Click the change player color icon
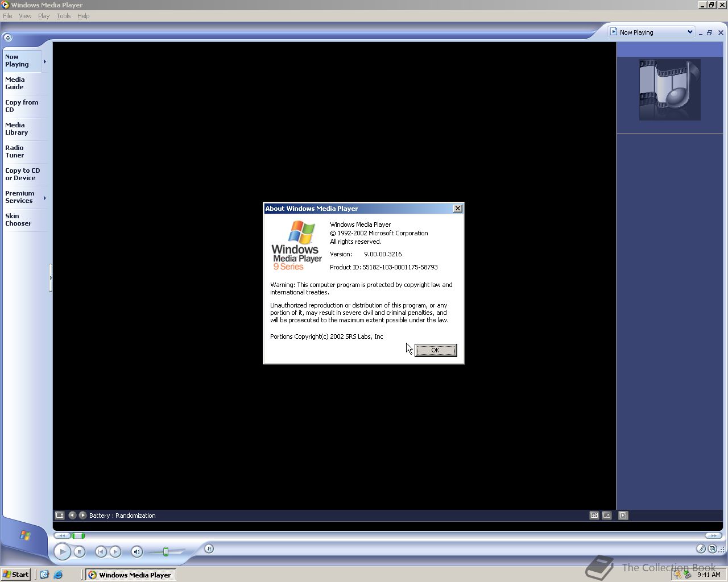Screen dimensions: 728x582 [701, 548]
